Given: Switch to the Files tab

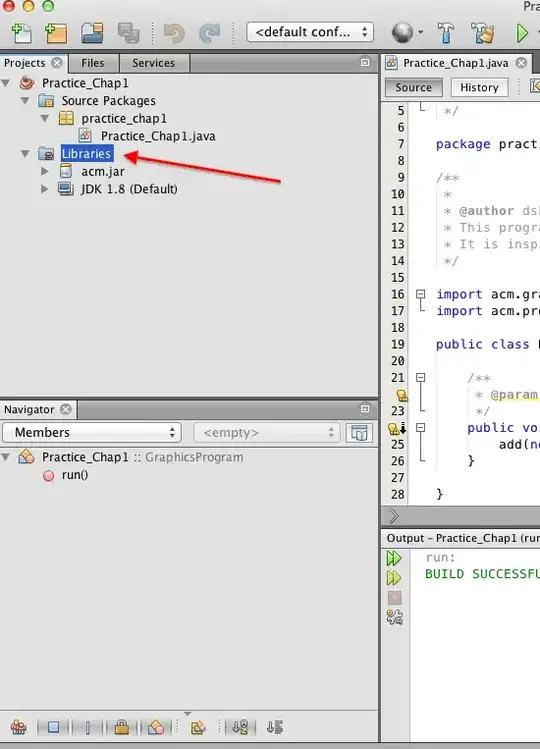Looking at the screenshot, I should pos(93,63).
